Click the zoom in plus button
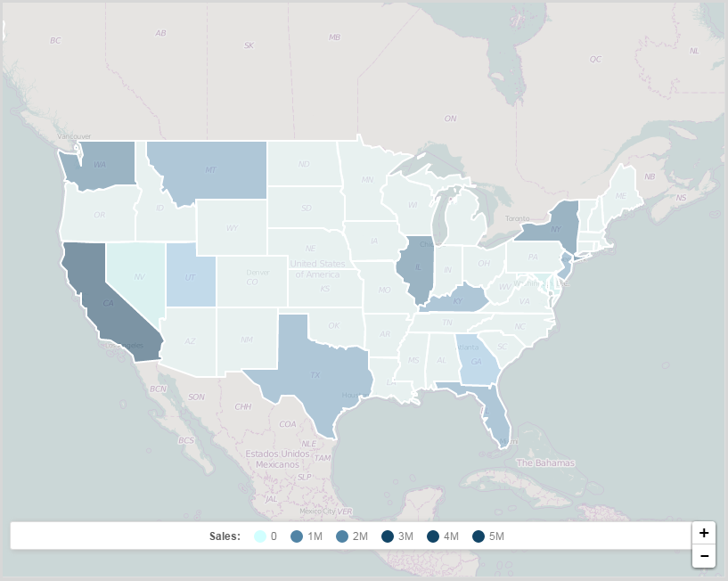The image size is (728, 581). pos(703,533)
